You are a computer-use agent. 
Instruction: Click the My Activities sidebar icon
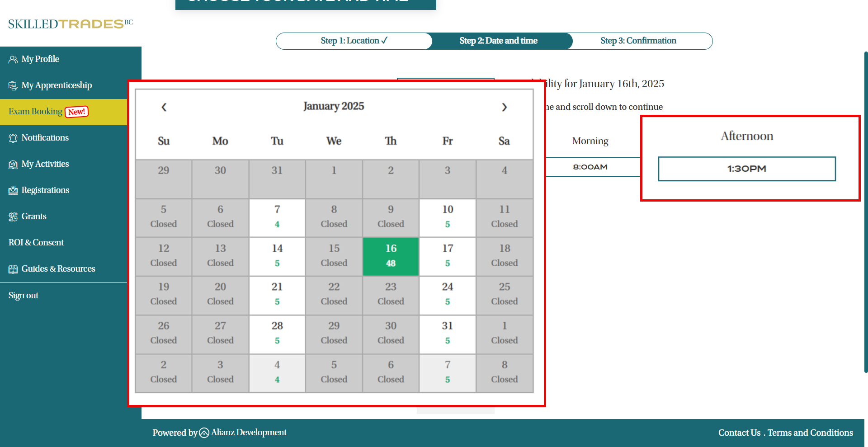13,165
